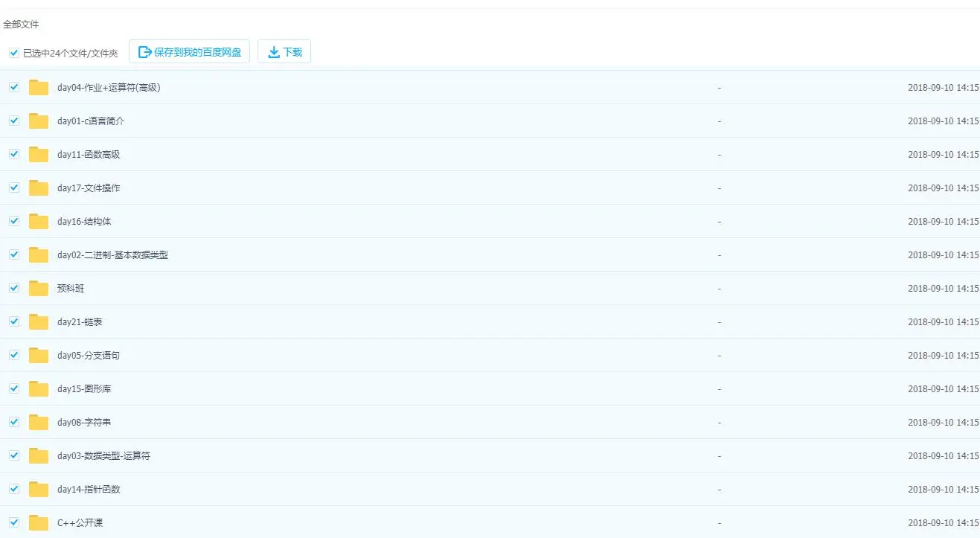Viewport: 980px width, 538px height.
Task: Uncheck the day21-链表 checkbox
Action: click(x=14, y=321)
